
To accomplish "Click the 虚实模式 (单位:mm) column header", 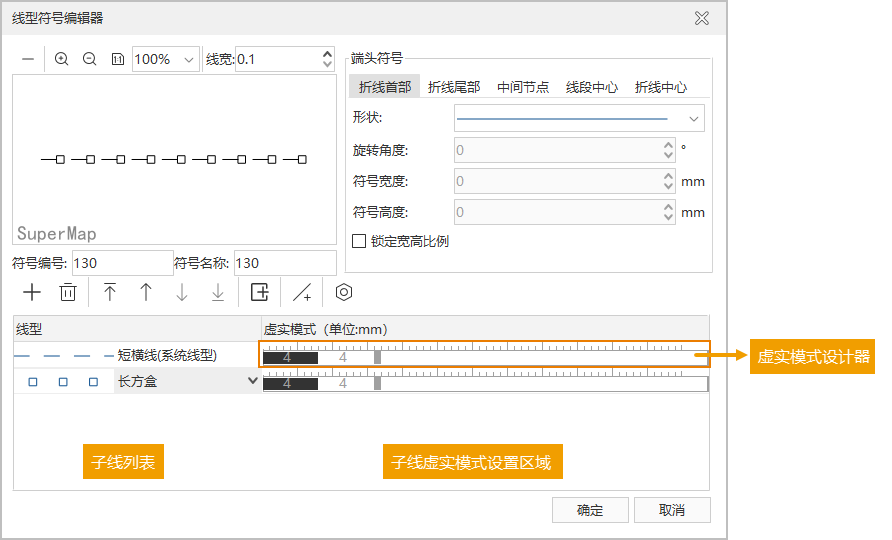I will point(485,329).
